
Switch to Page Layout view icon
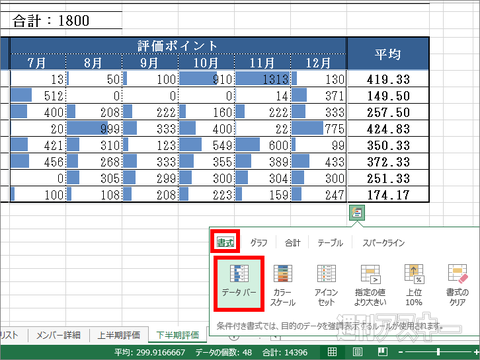click(357, 352)
